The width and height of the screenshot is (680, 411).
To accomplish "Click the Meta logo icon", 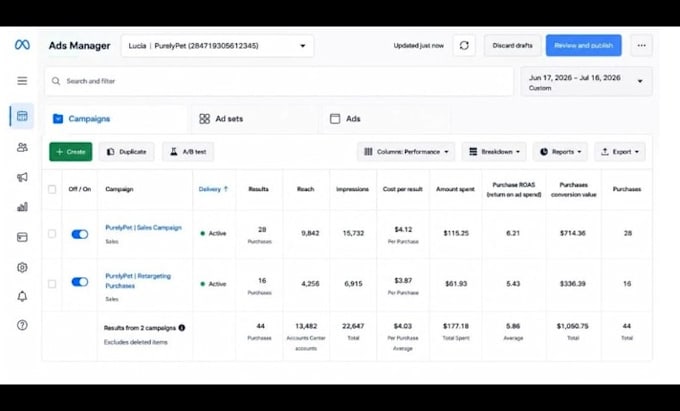I will (22, 45).
